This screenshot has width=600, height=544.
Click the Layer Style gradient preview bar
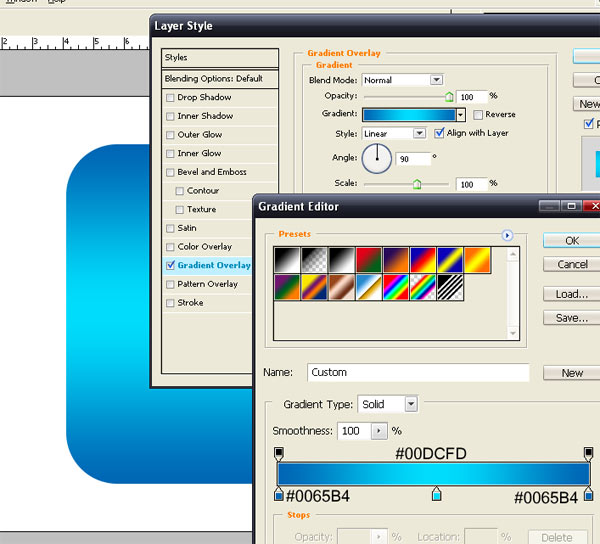pos(409,115)
